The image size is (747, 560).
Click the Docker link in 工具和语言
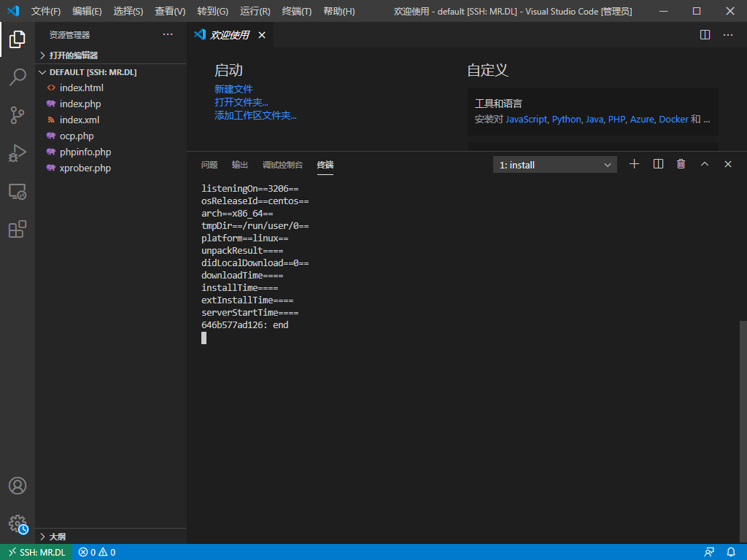673,119
